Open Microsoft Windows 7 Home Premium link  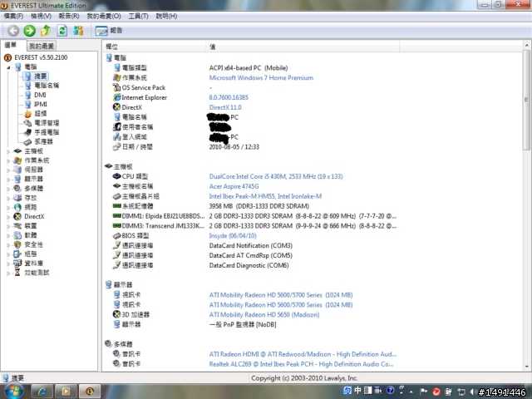point(261,77)
